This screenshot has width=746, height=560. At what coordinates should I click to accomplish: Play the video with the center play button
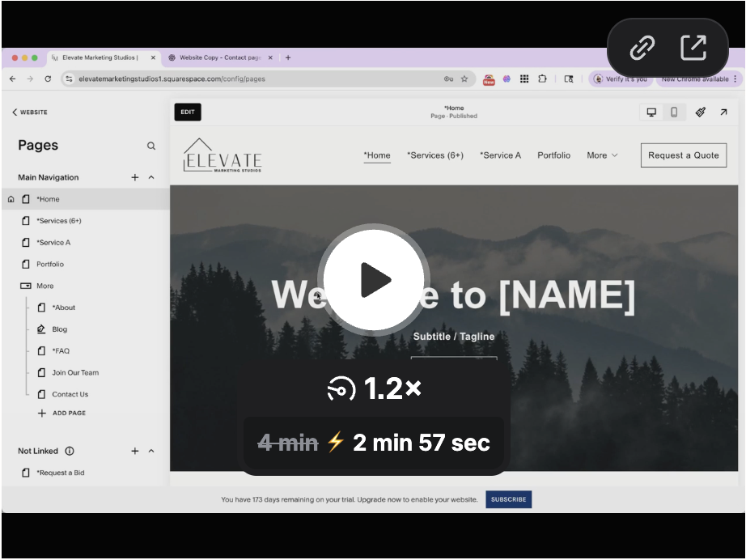click(374, 280)
